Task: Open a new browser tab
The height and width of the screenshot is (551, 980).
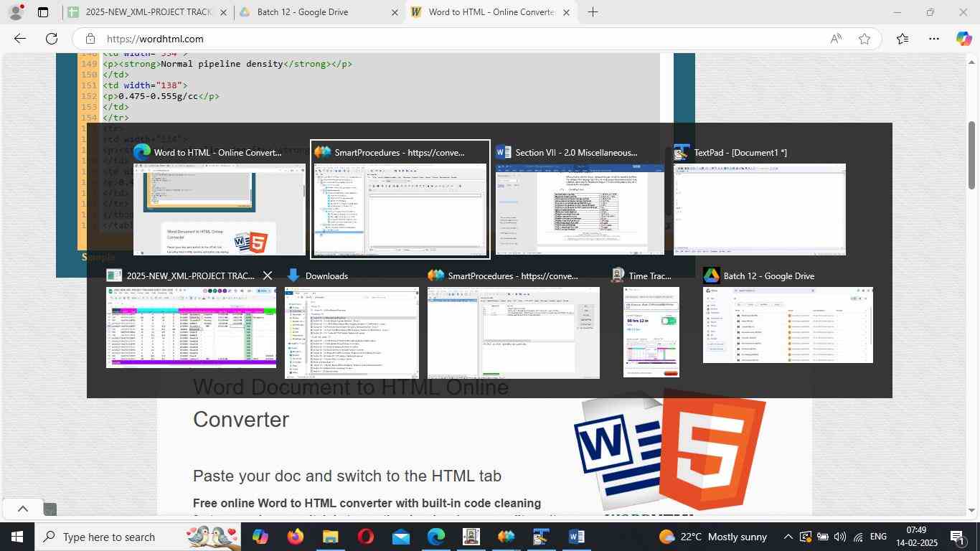Action: (593, 12)
